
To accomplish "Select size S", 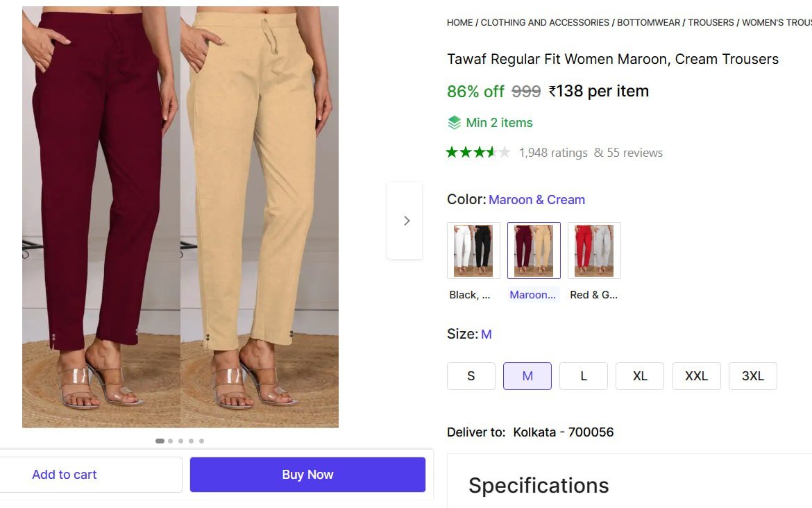I will (x=471, y=375).
